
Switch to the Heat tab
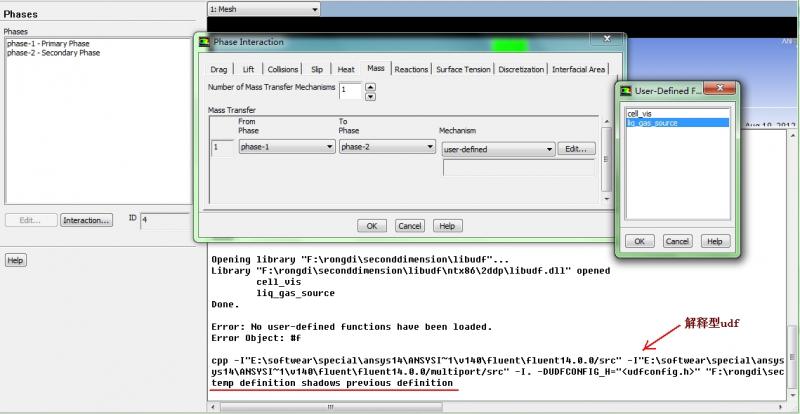[x=346, y=69]
